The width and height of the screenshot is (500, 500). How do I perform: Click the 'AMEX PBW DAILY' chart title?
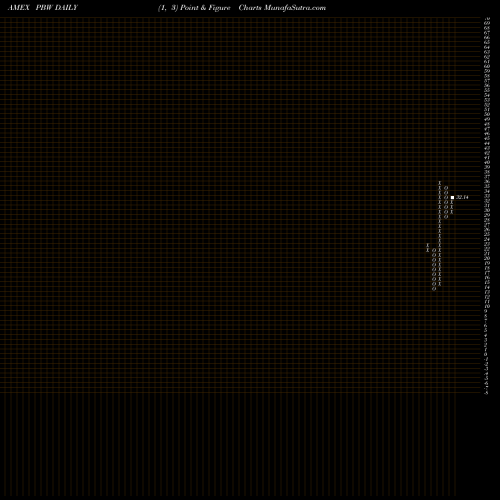pos(43,8)
